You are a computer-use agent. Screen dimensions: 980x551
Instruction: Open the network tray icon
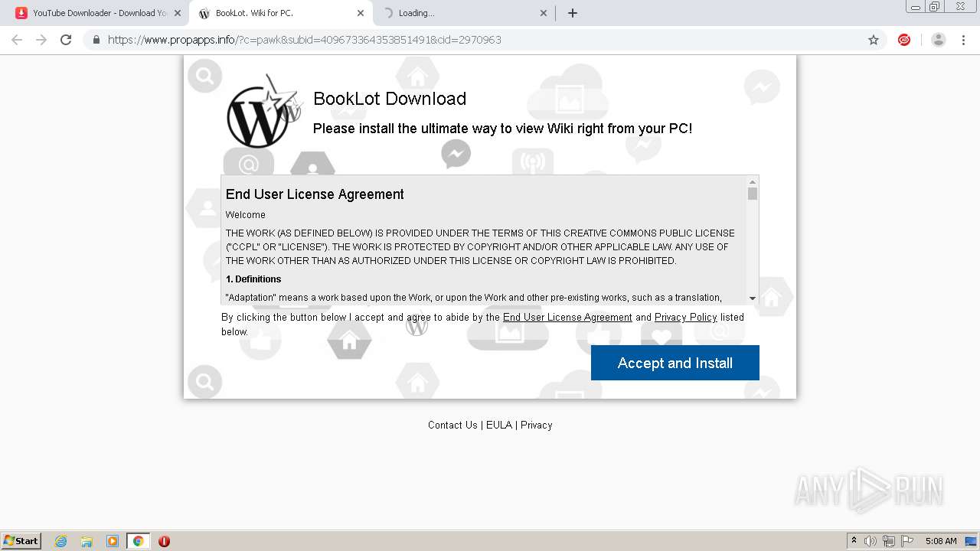pyautogui.click(x=889, y=541)
